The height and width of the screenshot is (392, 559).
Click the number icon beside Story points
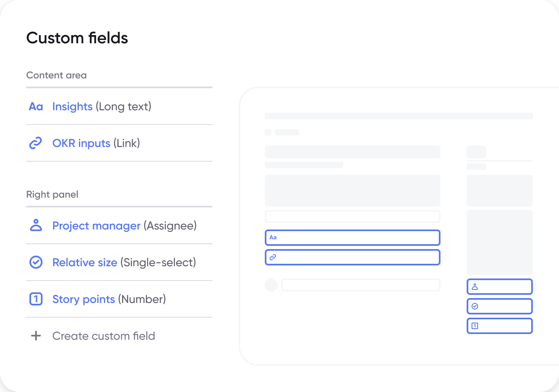[x=36, y=299]
